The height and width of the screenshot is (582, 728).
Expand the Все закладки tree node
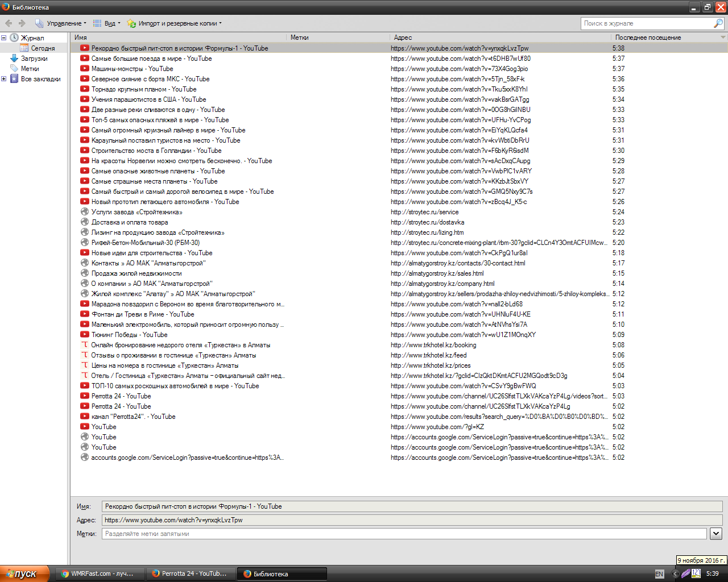[3, 79]
